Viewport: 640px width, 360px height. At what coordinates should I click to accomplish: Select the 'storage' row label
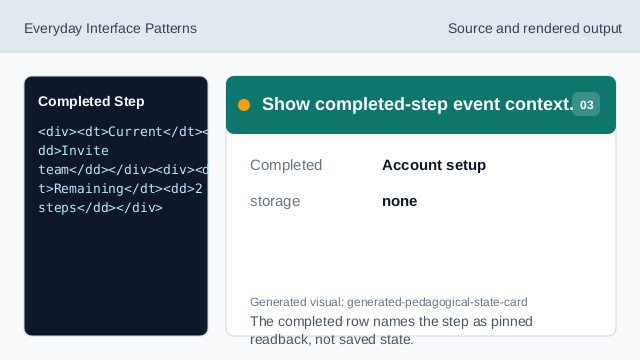(275, 201)
